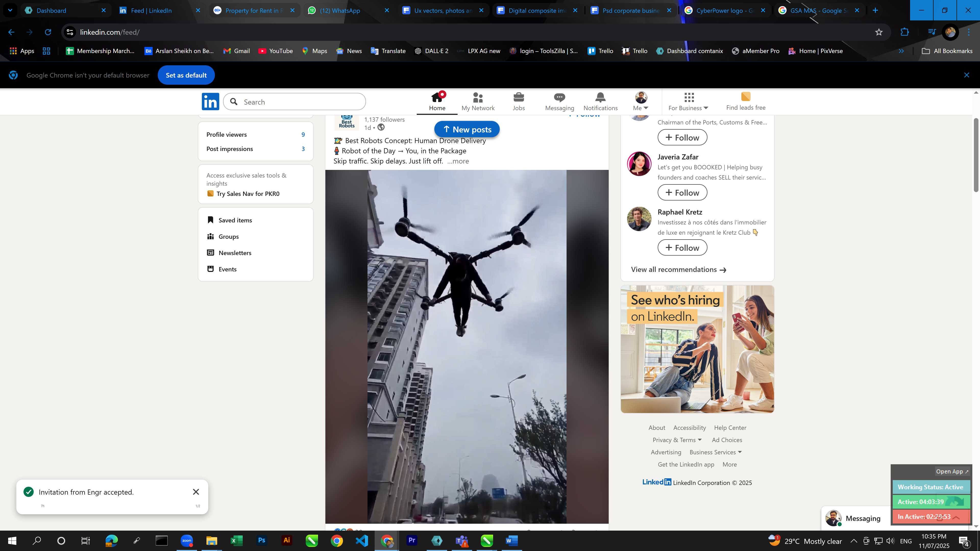Play the human drone delivery video
Viewport: 980px width, 551px height.
[467, 346]
